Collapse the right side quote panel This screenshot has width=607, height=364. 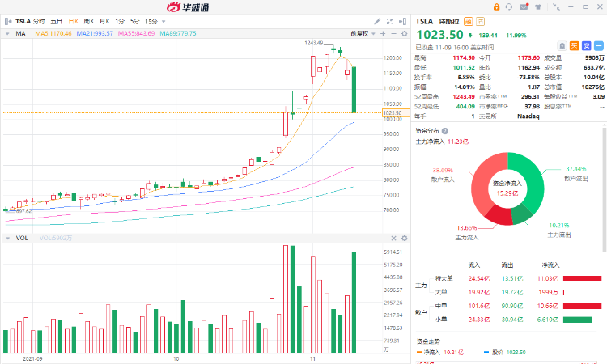402,21
